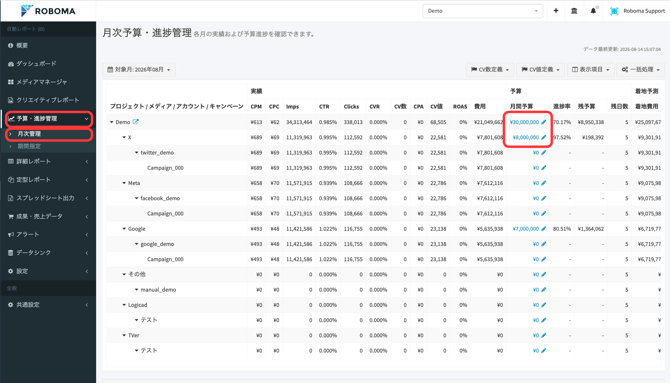Edit budget pencil in manual_demo row

tap(544, 290)
